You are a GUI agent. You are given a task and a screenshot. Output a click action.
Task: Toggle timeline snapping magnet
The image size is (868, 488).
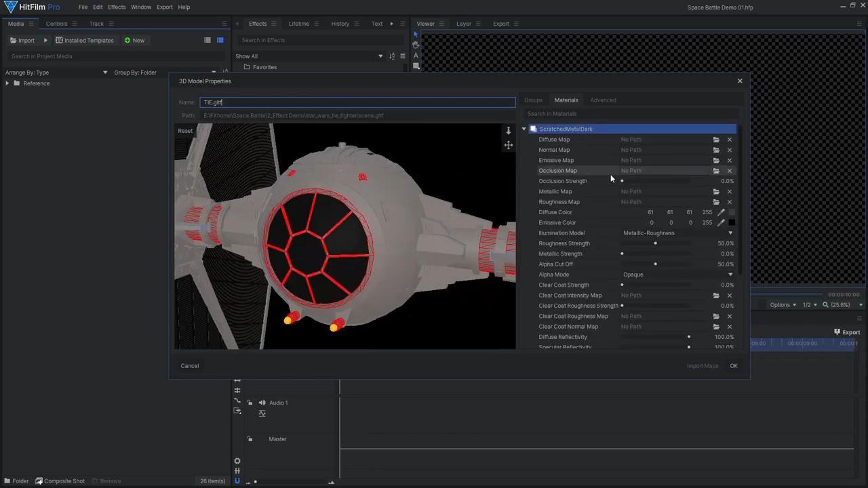pos(237,481)
